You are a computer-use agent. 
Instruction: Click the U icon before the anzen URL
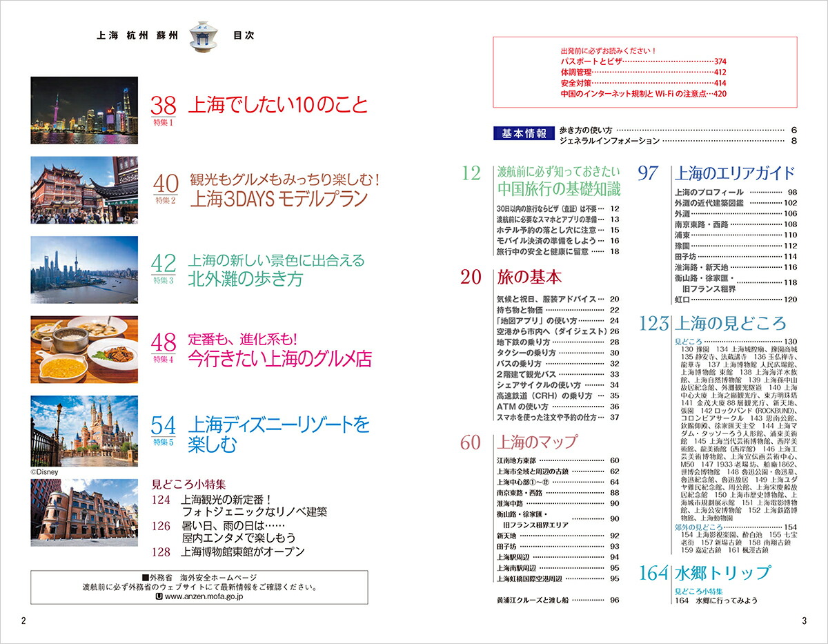(159, 597)
